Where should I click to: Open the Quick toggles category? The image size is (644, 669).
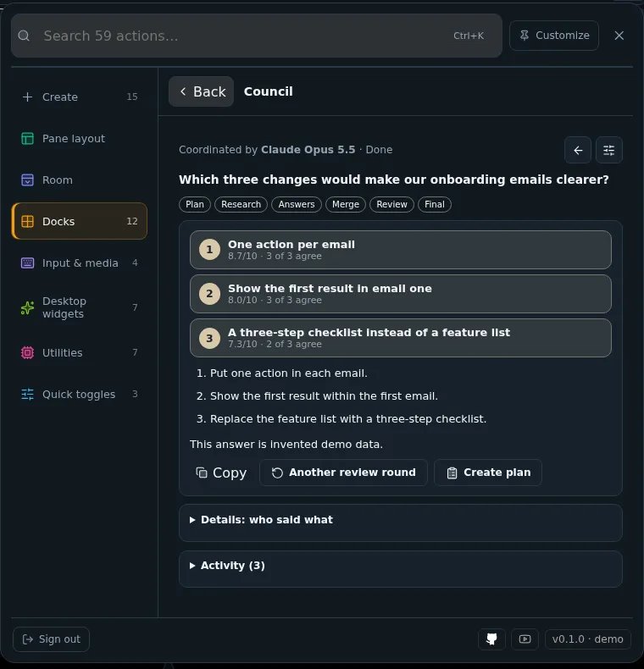tap(80, 394)
